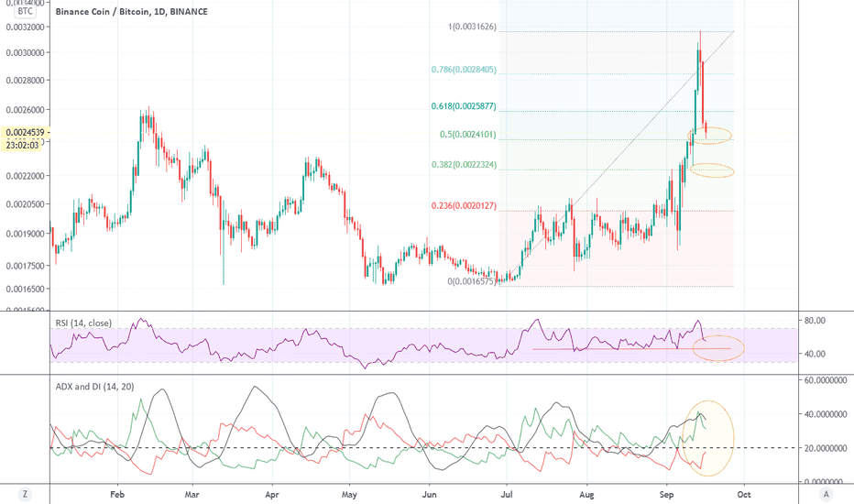854x504 pixels.
Task: Click the Aug label on time axis
Action: pyautogui.click(x=586, y=494)
